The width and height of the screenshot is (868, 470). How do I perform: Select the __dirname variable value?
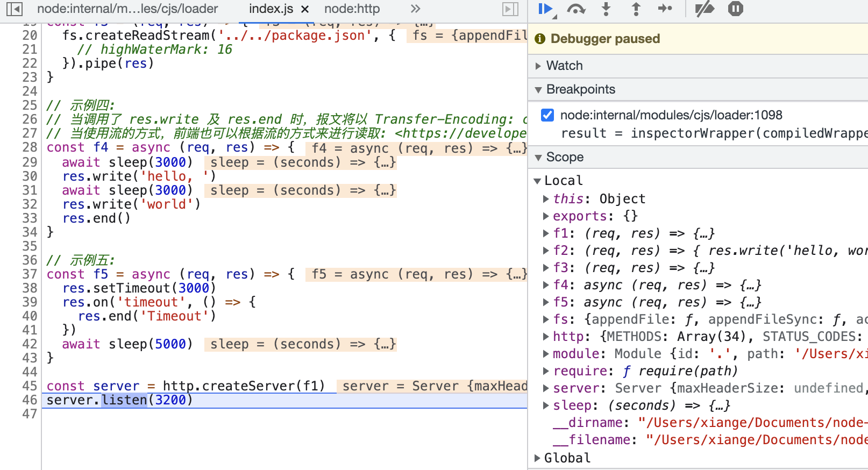[x=752, y=423]
